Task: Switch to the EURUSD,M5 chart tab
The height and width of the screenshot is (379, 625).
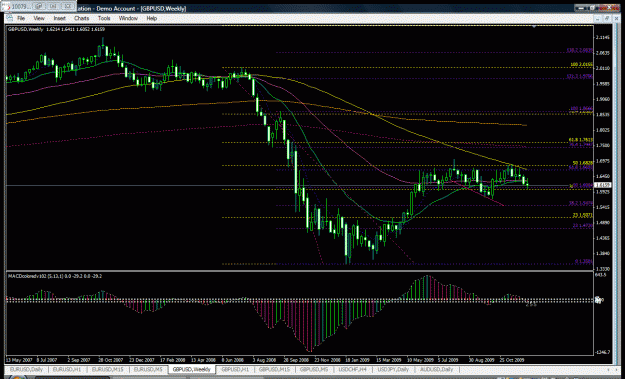Action: (148, 369)
